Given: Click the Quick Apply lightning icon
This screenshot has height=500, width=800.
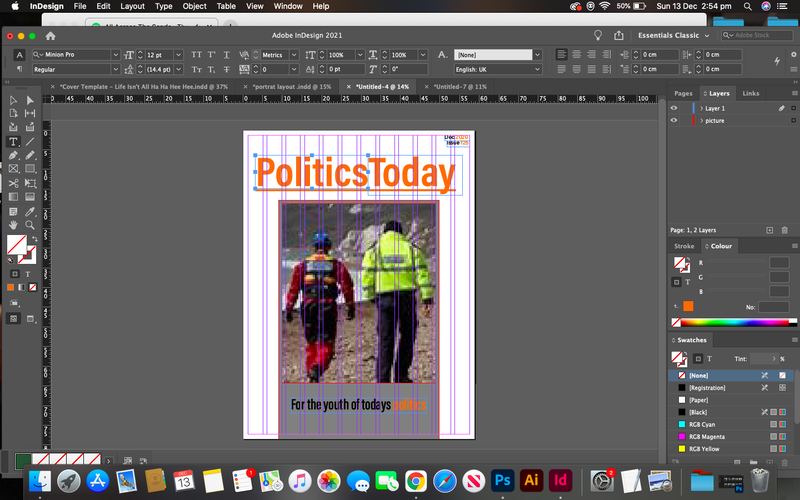Looking at the screenshot, I should pos(777,61).
